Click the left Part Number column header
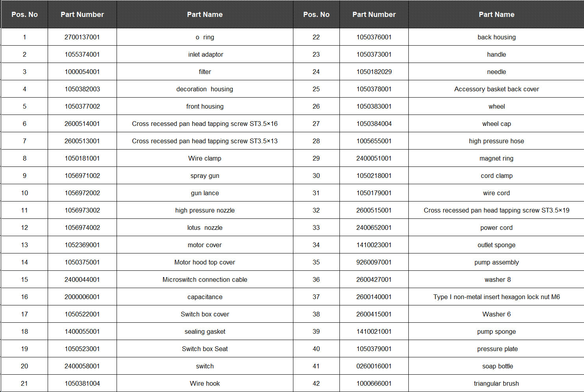The image size is (584, 392). point(82,15)
